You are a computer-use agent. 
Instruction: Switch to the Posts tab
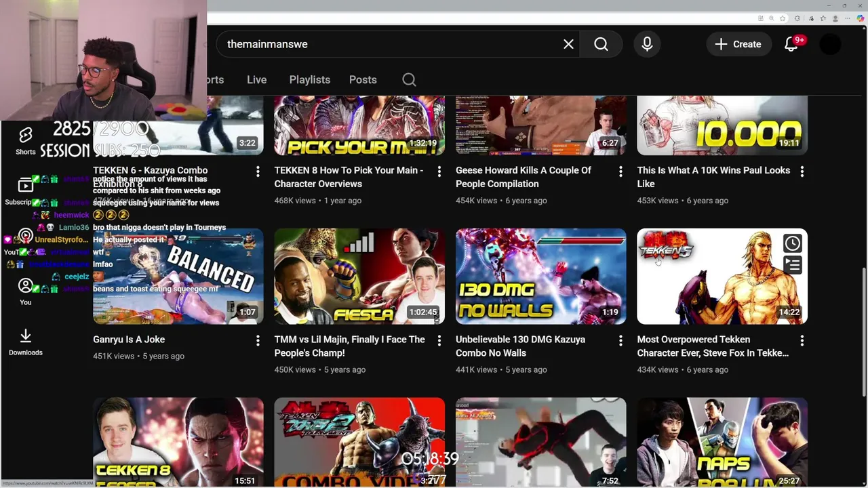[363, 79]
